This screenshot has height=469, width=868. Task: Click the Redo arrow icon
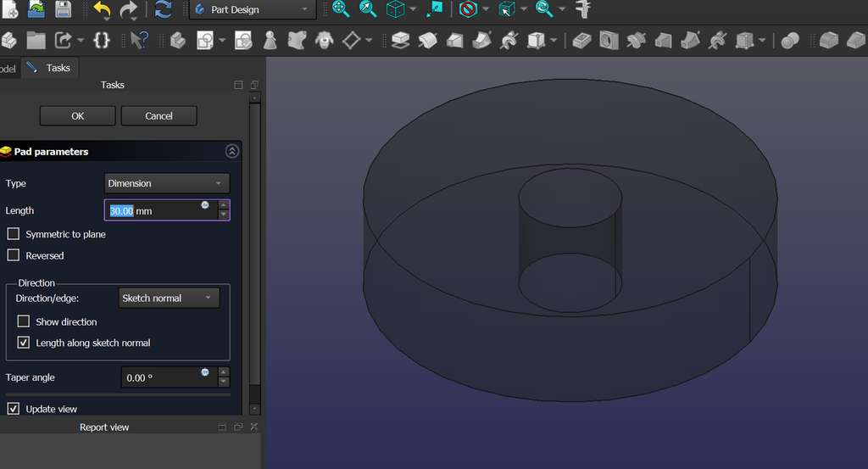129,9
